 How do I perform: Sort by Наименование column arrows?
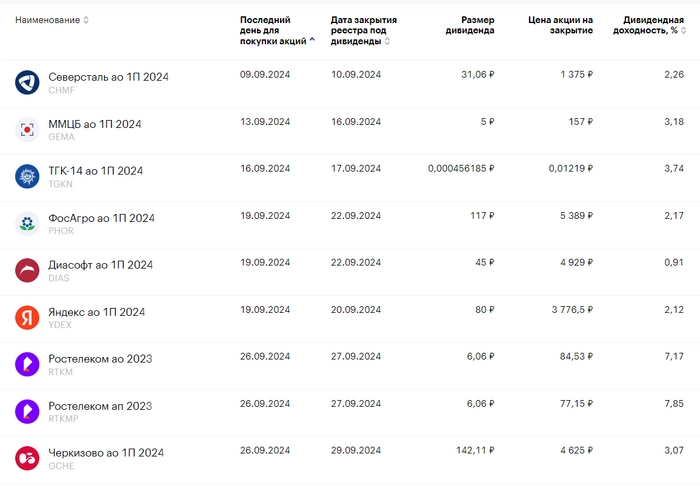click(86, 20)
